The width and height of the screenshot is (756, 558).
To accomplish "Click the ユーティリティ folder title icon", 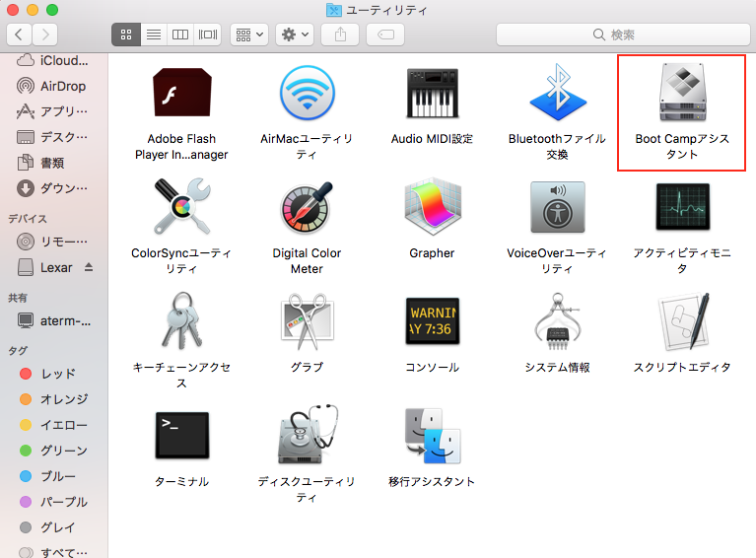I will [333, 10].
